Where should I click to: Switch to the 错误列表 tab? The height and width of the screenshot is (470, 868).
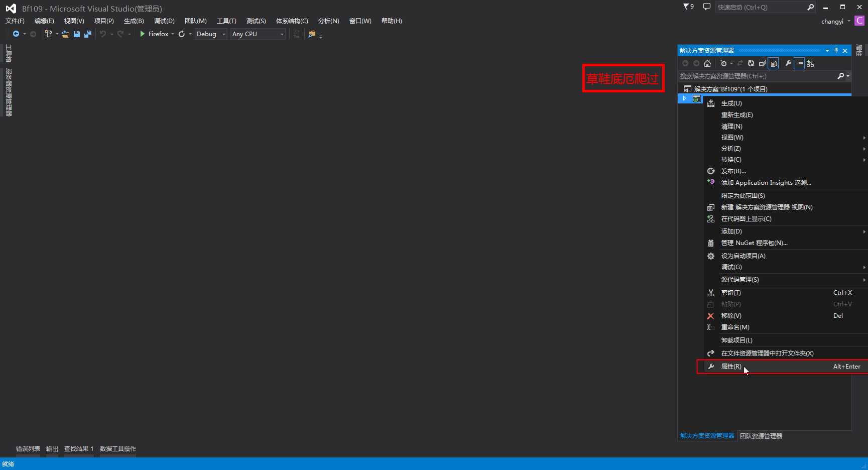(28, 449)
